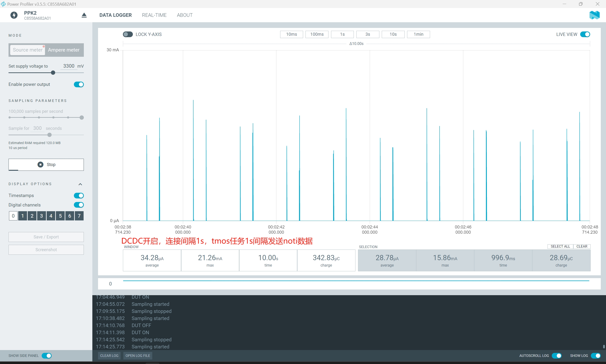
Task: Select Ampere meter mode
Action: tap(64, 50)
